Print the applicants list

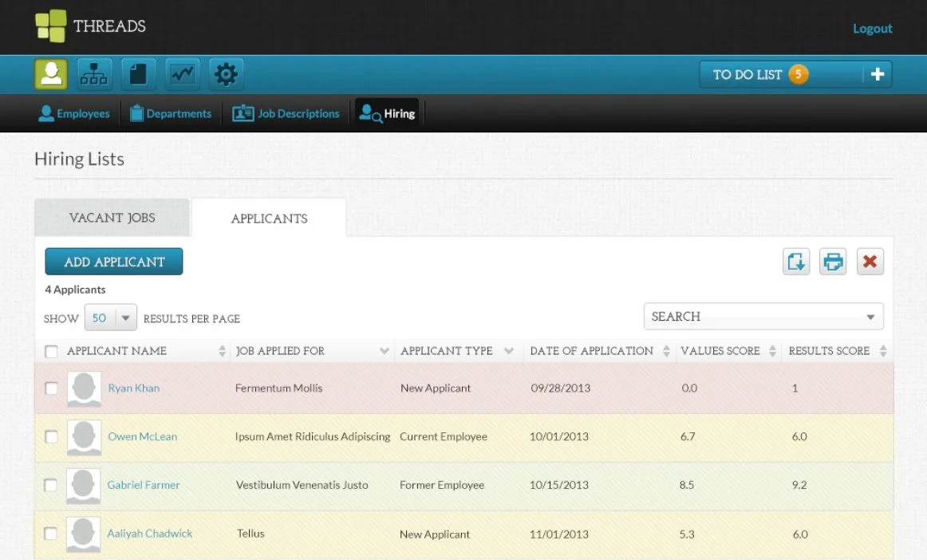(833, 262)
